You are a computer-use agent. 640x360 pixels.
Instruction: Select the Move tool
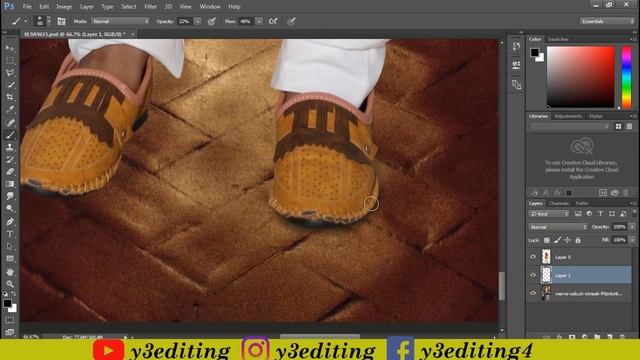click(10, 49)
